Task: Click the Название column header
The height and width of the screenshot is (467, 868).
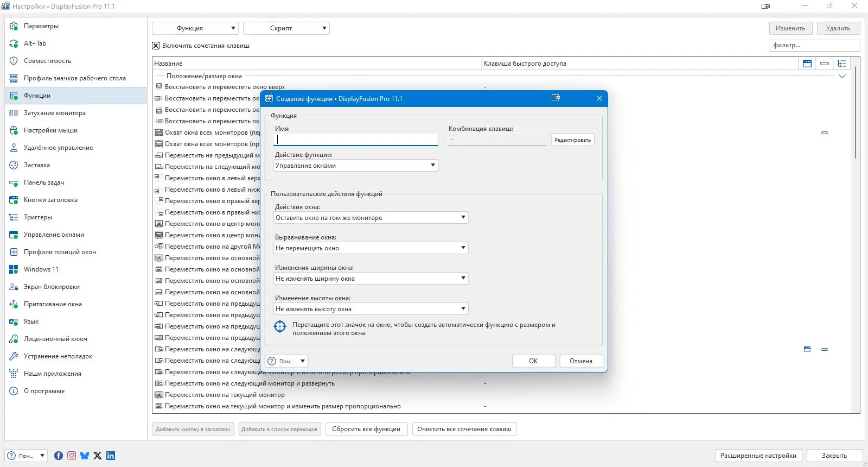Action: 317,64
